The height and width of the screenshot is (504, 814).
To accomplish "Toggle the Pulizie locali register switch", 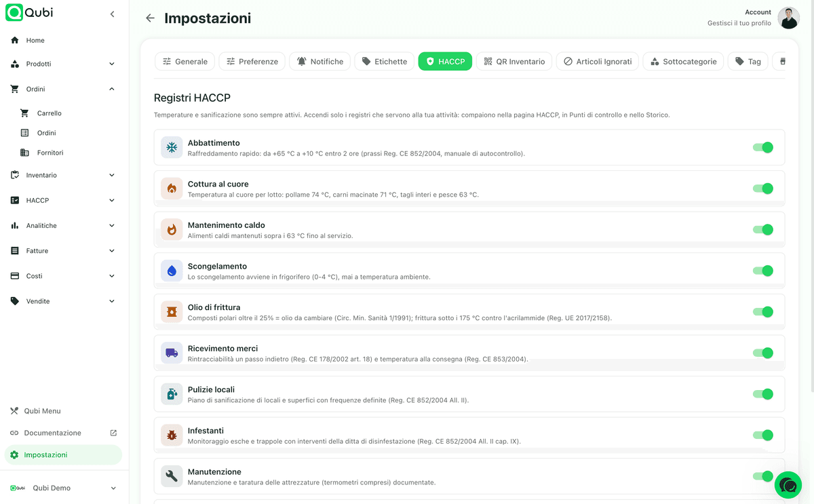I will click(763, 394).
